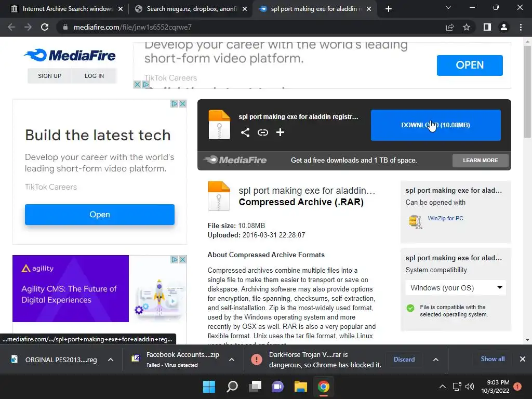The image size is (532, 399).
Task: Expand options for DarkHorse Trojan download
Action: pos(436,360)
